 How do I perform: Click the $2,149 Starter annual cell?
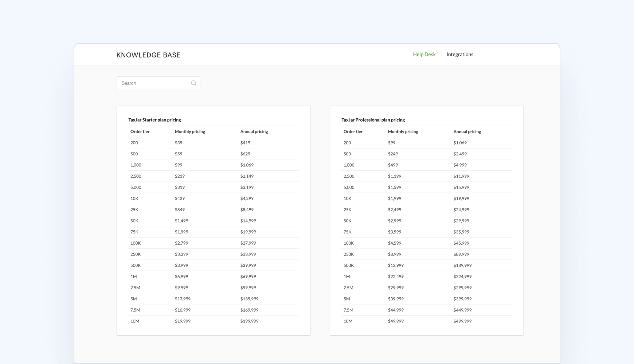tap(247, 176)
